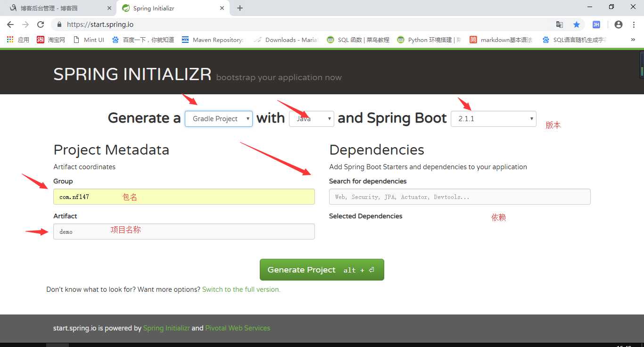Open the Gradle Project type dropdown
644x347 pixels.
[219, 119]
